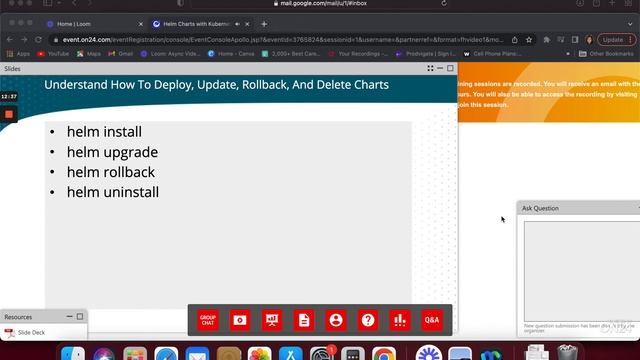
Task: Click the event.on24.com address bar
Action: coord(282,40)
